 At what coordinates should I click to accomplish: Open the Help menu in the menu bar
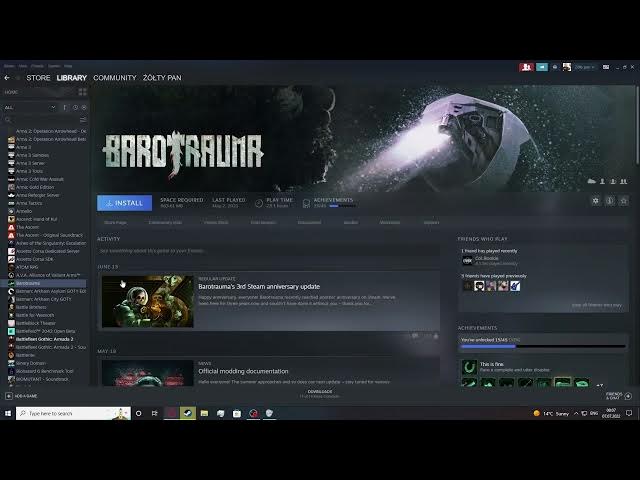coord(68,66)
